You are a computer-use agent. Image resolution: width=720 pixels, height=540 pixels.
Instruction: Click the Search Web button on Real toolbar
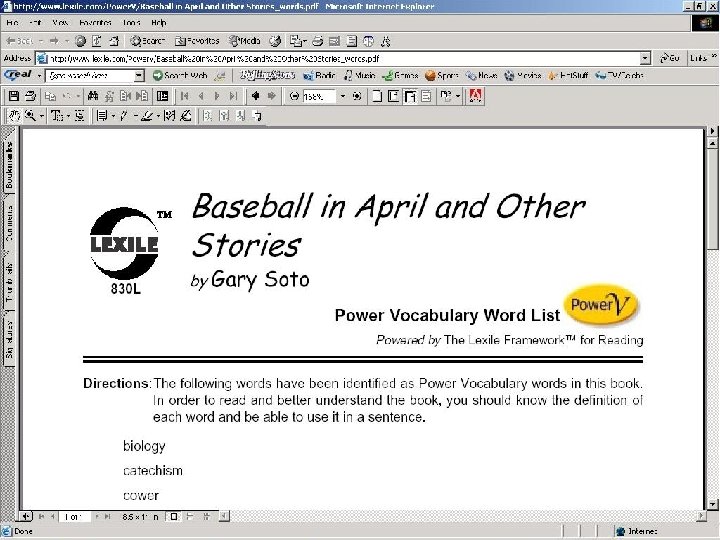point(180,75)
